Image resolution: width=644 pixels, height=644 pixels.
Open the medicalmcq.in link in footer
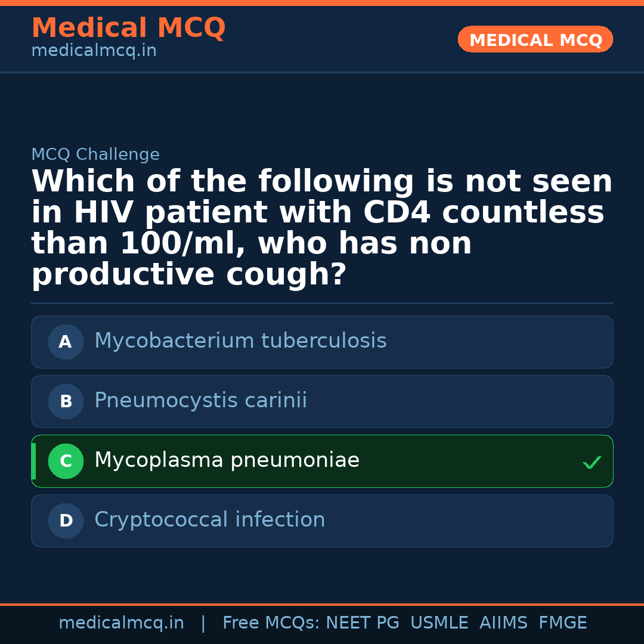pyautogui.click(x=121, y=623)
